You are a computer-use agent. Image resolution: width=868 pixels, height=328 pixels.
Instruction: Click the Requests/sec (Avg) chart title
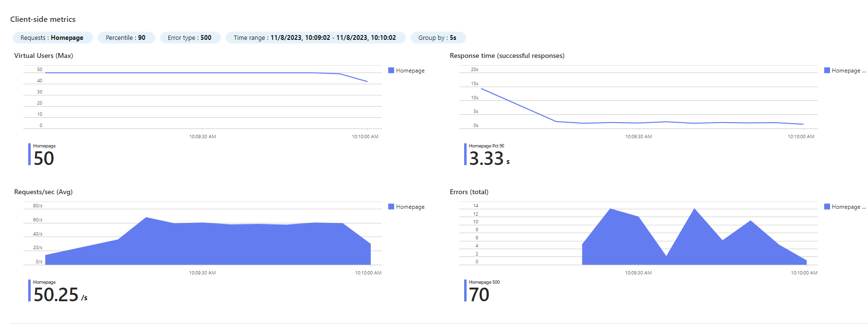(x=43, y=192)
